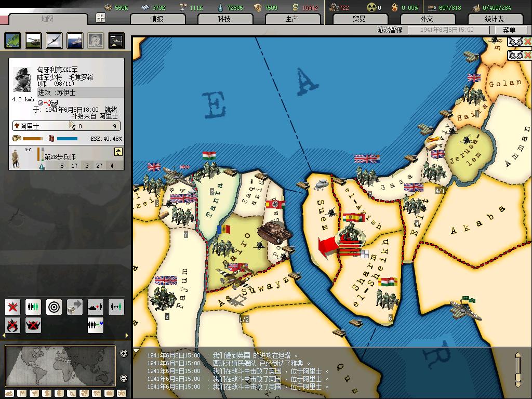
Task: Select coin stack map mode icon
Action: point(59,393)
